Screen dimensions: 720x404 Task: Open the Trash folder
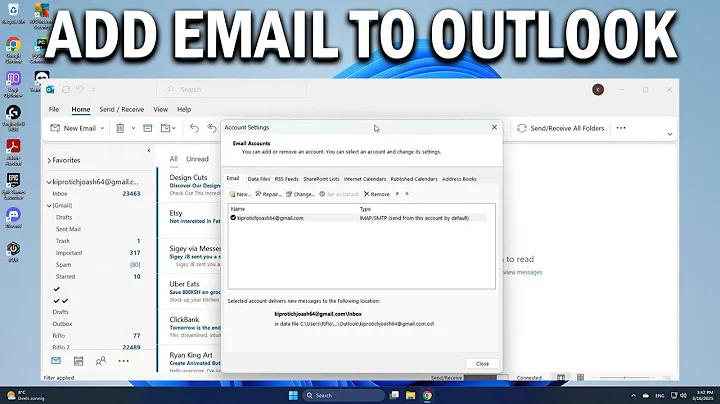tap(96, 241)
